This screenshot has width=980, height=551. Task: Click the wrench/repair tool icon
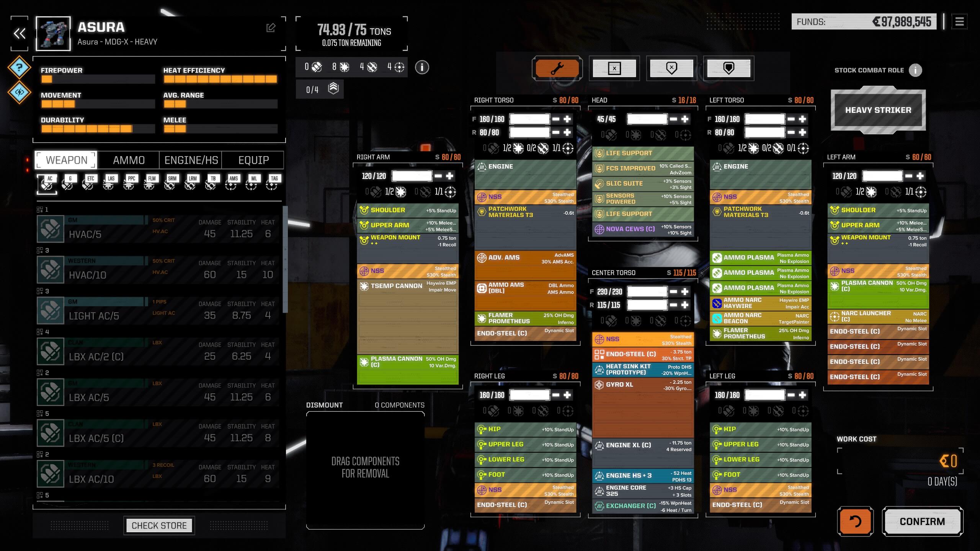point(556,67)
